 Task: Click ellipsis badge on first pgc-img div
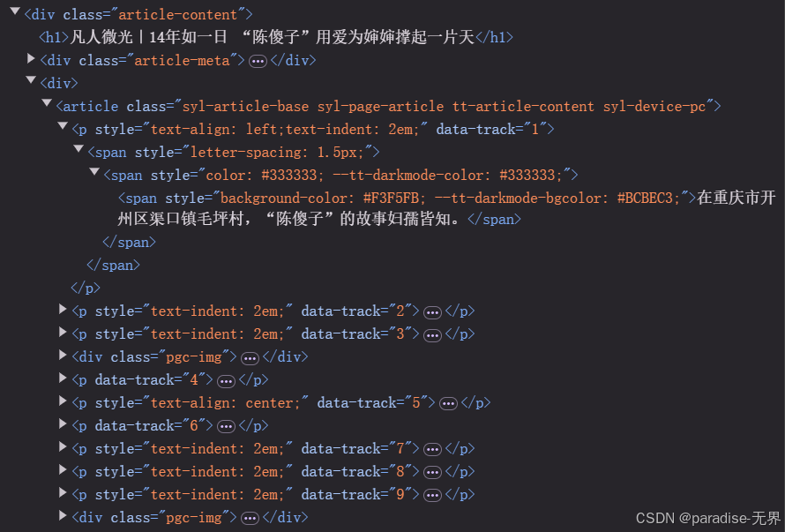pyautogui.click(x=250, y=359)
